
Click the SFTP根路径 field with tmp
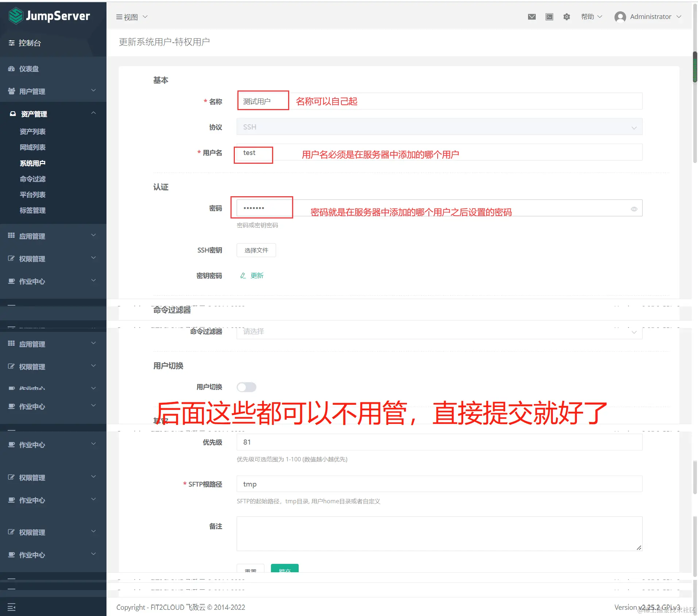tap(439, 484)
